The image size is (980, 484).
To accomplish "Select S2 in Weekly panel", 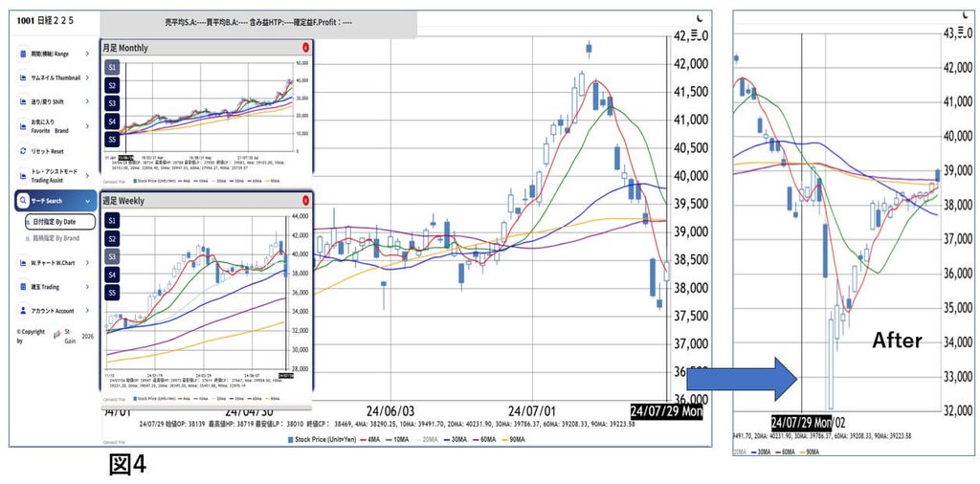I will coord(112,238).
